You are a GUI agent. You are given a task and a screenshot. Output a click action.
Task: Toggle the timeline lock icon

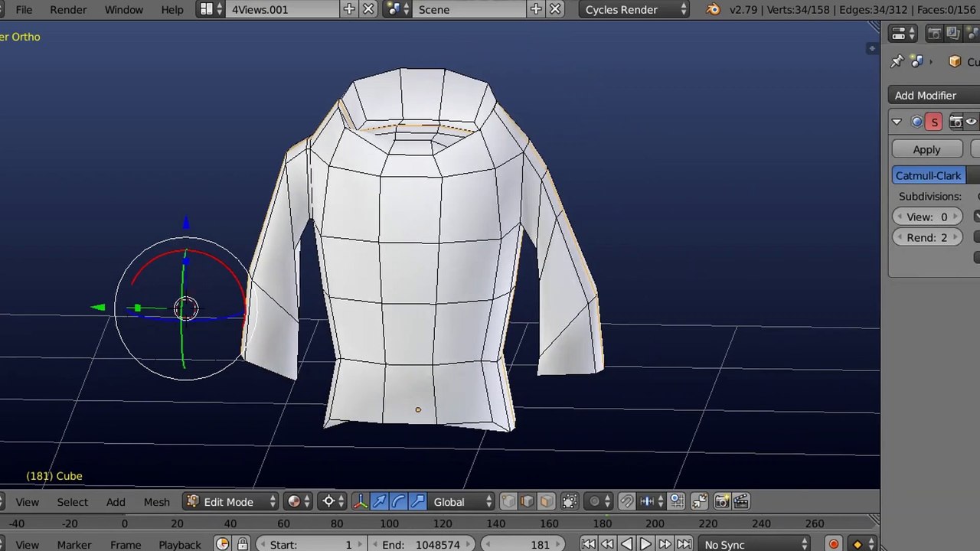[x=242, y=544]
